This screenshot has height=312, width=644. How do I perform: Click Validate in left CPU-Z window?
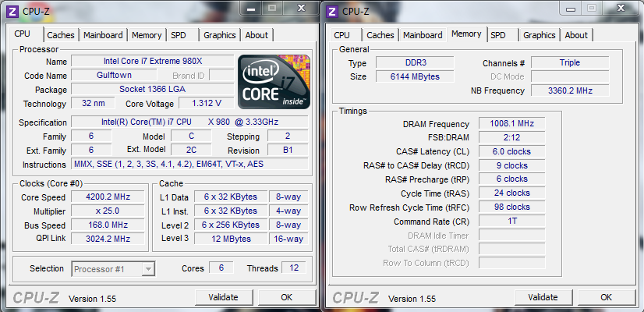223,297
